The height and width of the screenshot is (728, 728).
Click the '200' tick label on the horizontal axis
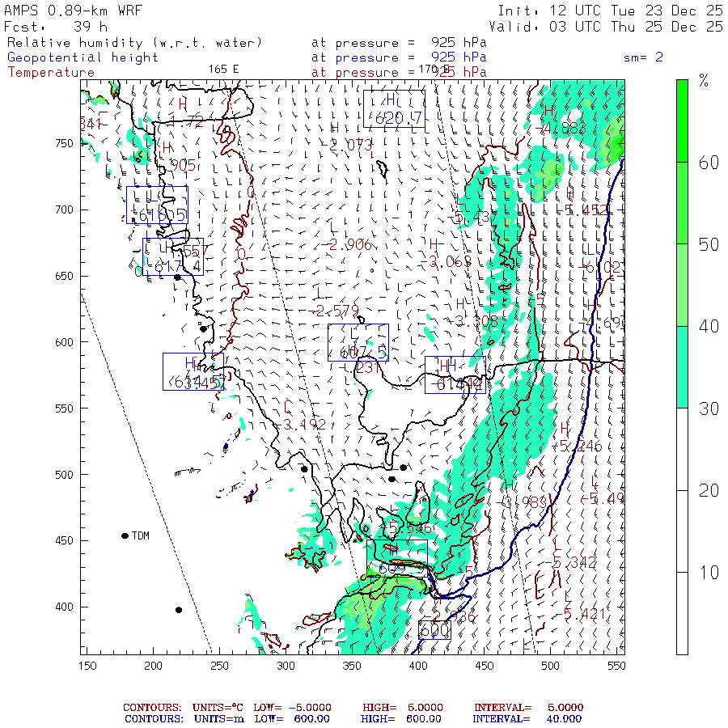tap(153, 666)
